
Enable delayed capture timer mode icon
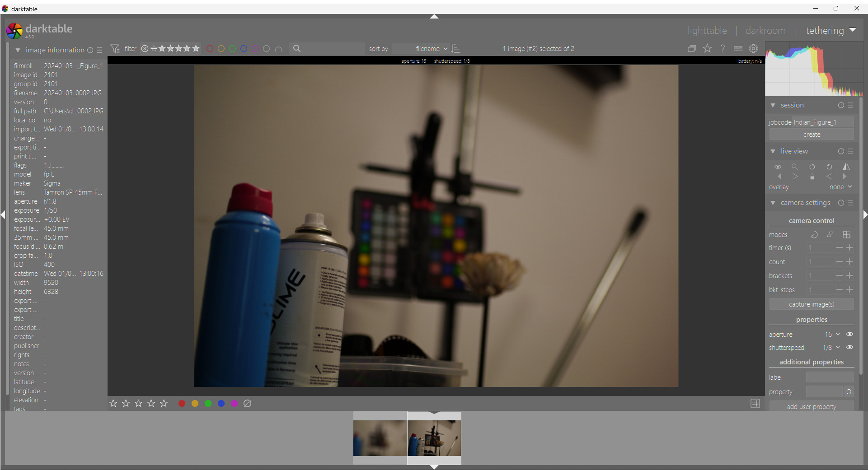pyautogui.click(x=814, y=235)
